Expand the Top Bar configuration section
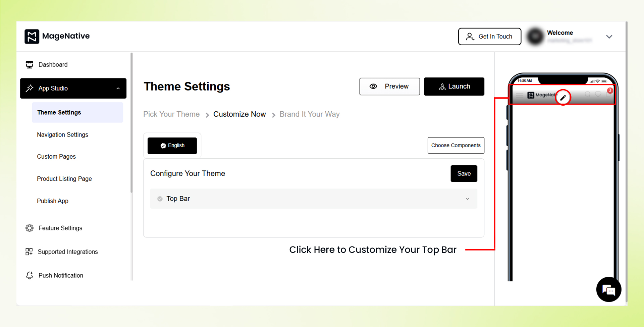The width and height of the screenshot is (644, 327). point(468,199)
